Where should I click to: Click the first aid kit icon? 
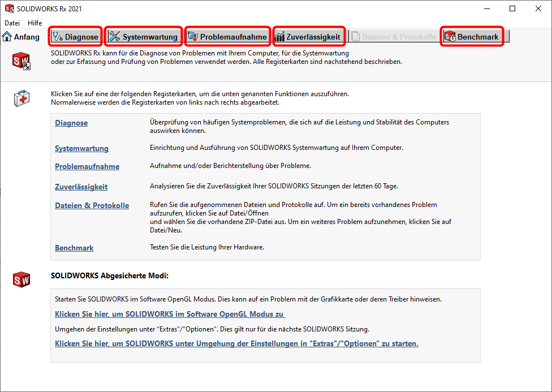coord(21,98)
